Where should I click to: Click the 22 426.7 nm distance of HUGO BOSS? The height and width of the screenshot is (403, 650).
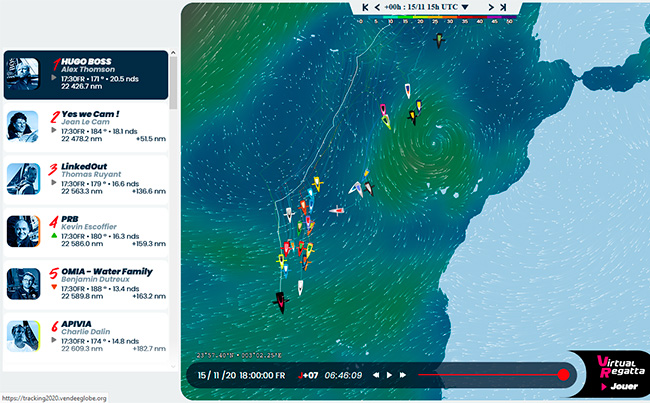[82, 86]
